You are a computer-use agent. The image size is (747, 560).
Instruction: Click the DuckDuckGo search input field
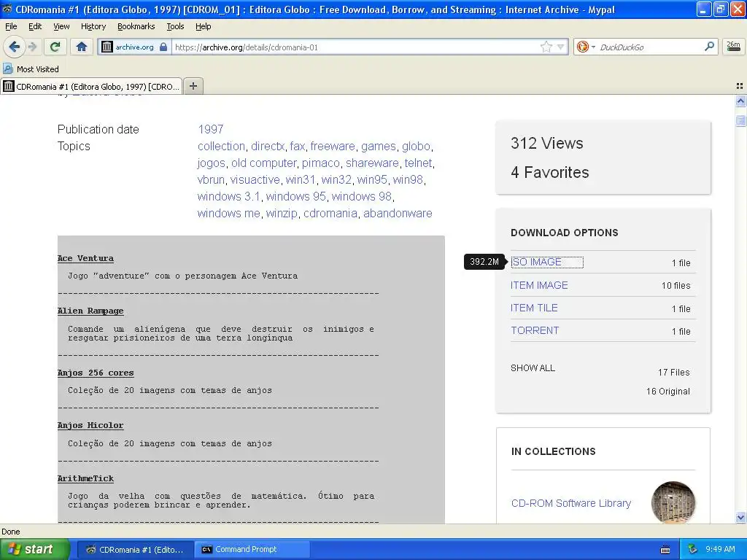click(649, 47)
